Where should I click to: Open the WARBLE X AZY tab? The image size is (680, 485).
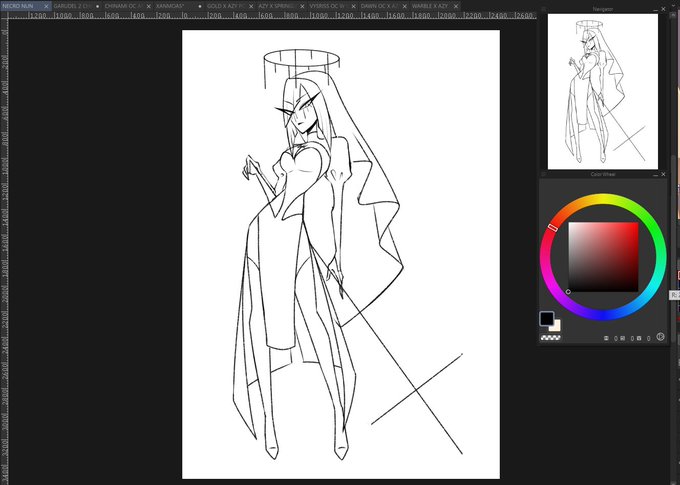click(x=430, y=6)
